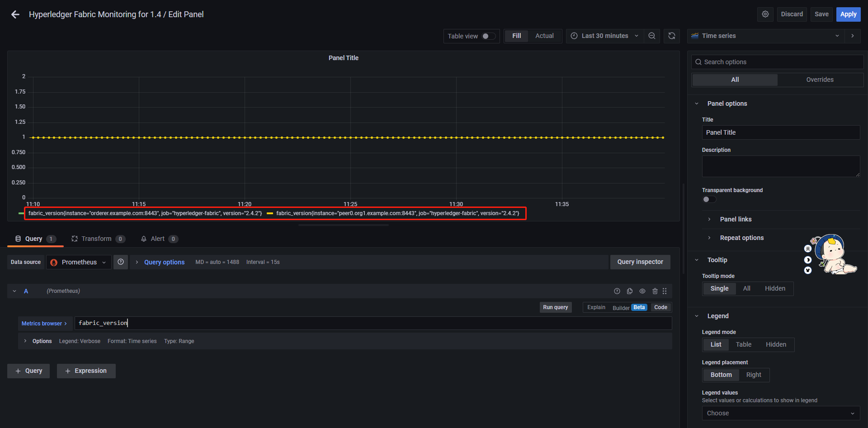
Task: Open data source help icon
Action: point(121,262)
